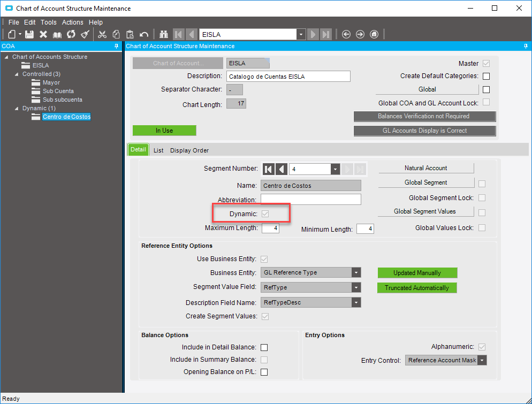Collapse the Chart of Accounts Structure node
Screen dimensions: 532x404
pyautogui.click(x=6, y=57)
